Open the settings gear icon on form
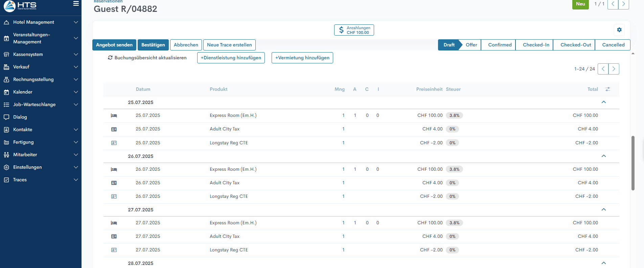Screen dimensions: 644x268 pyautogui.click(x=619, y=30)
